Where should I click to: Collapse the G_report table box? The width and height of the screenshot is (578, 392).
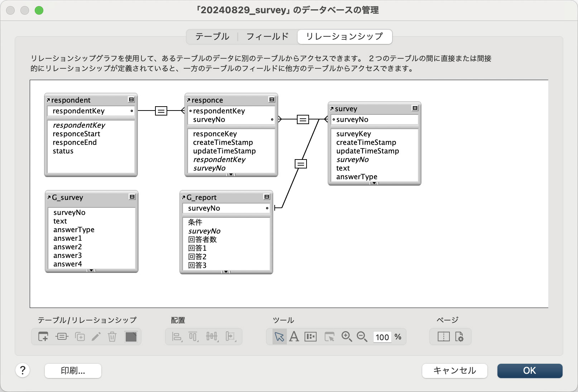click(267, 197)
